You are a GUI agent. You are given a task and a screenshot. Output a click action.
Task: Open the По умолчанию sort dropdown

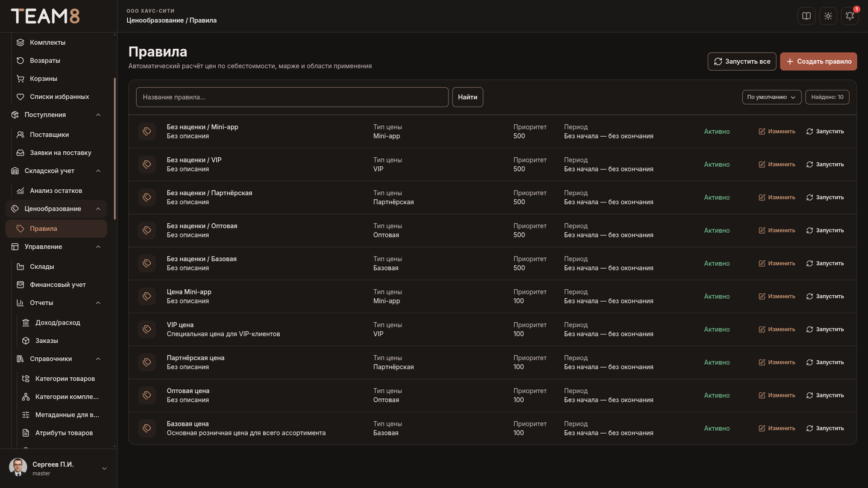pyautogui.click(x=772, y=97)
